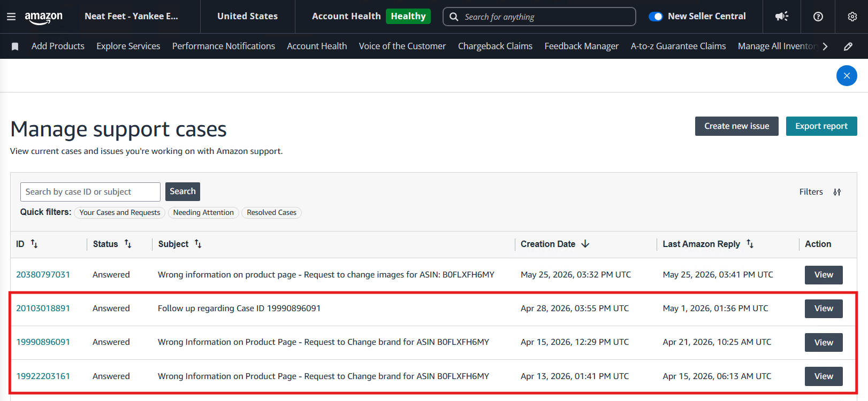
Task: Open the hamburger navigation menu
Action: (11, 17)
